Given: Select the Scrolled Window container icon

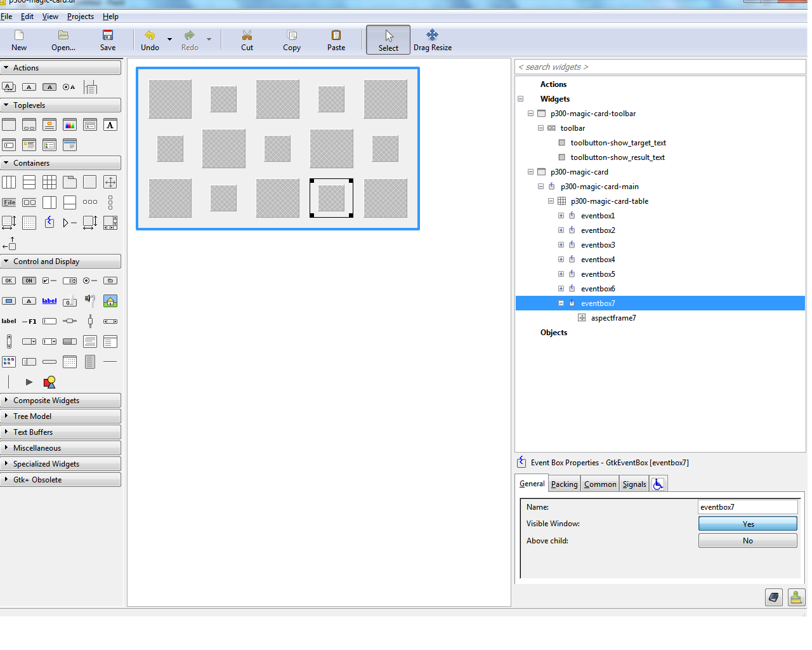Looking at the screenshot, I should click(x=110, y=222).
